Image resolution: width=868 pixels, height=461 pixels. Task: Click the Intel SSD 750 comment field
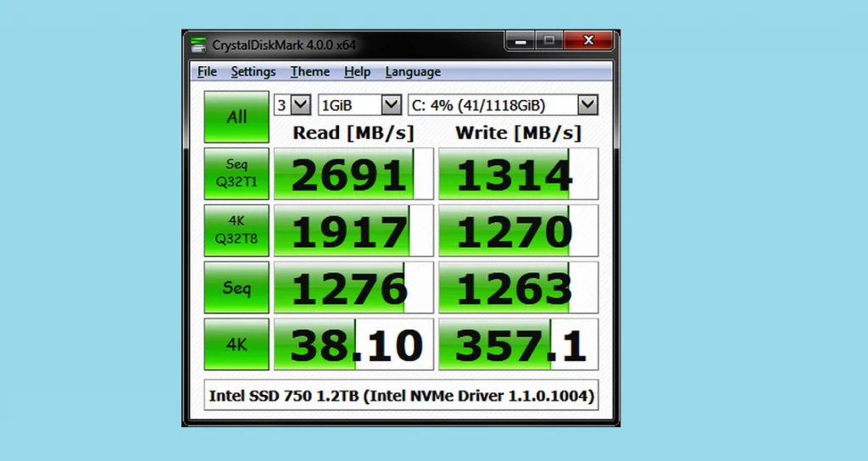401,395
